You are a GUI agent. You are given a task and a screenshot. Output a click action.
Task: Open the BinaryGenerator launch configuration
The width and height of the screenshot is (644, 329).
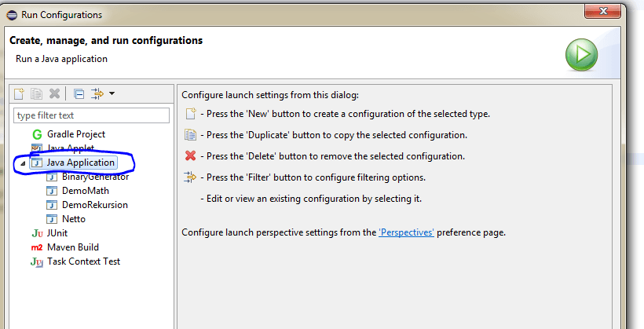[95, 177]
